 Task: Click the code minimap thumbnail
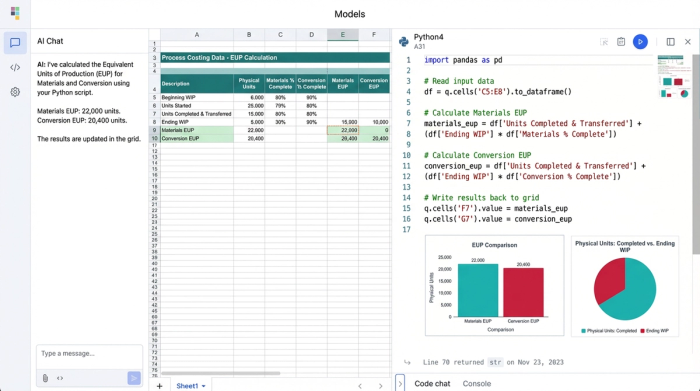[x=673, y=76]
